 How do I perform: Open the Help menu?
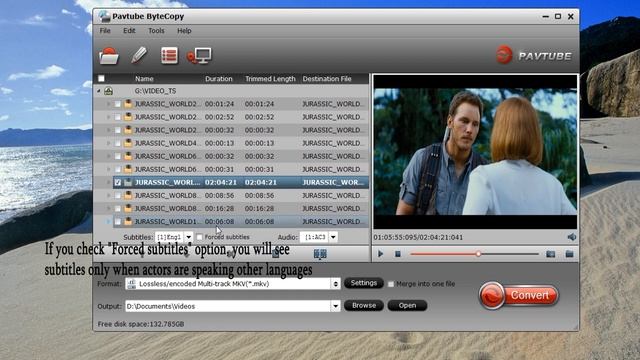pos(184,31)
